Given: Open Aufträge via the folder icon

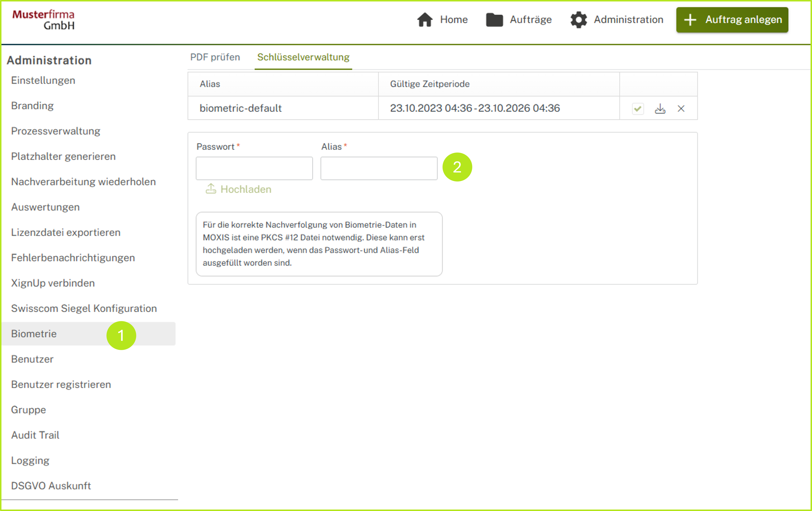Looking at the screenshot, I should point(494,20).
